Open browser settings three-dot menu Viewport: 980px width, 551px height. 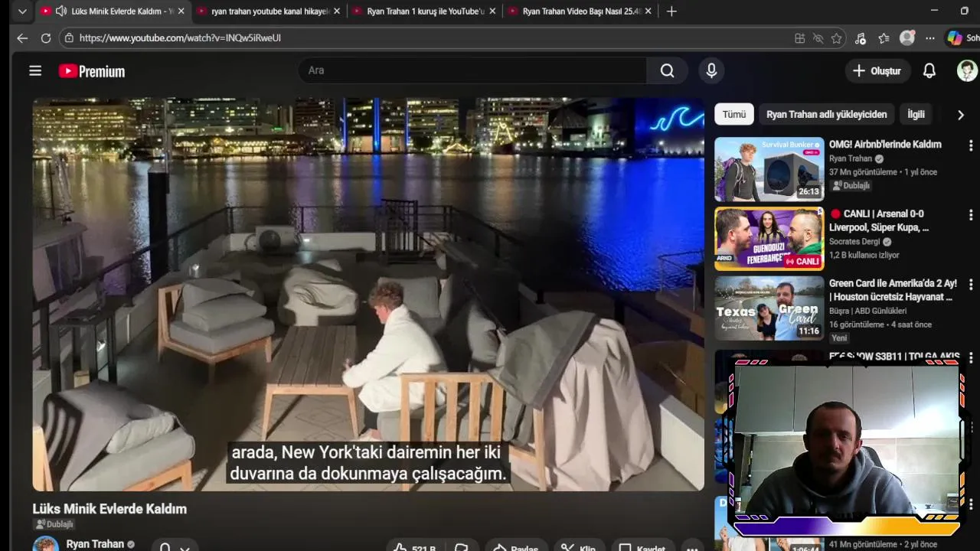[929, 38]
